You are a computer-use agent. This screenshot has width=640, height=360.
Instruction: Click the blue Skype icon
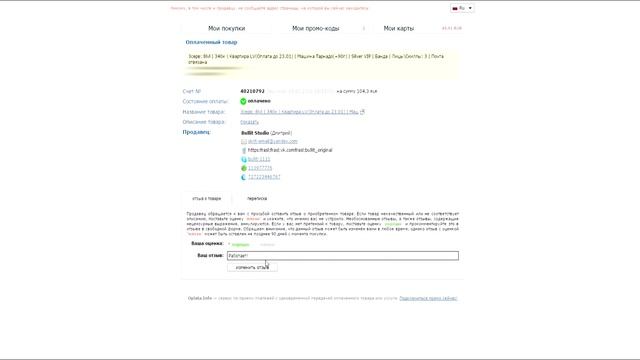(244, 159)
